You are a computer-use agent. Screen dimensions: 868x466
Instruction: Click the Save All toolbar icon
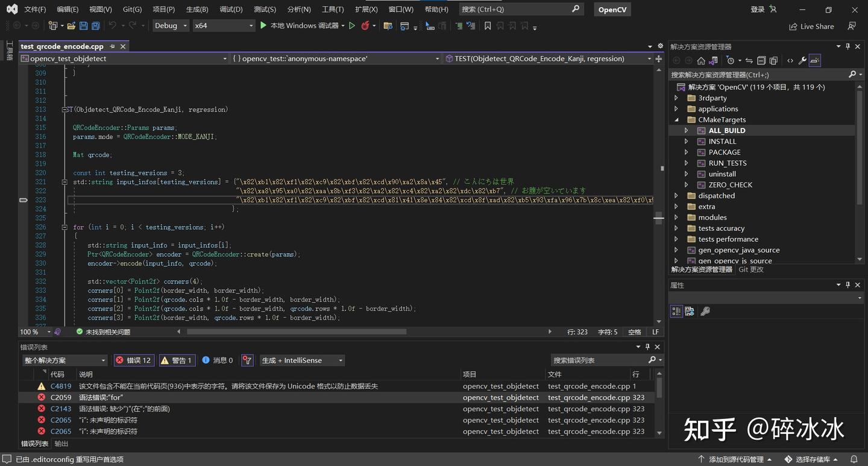click(x=95, y=26)
